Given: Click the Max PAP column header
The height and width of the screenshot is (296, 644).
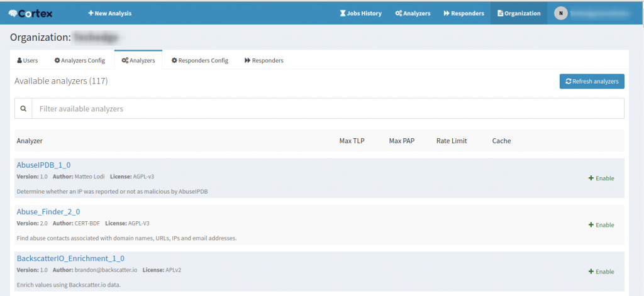Looking at the screenshot, I should (402, 141).
